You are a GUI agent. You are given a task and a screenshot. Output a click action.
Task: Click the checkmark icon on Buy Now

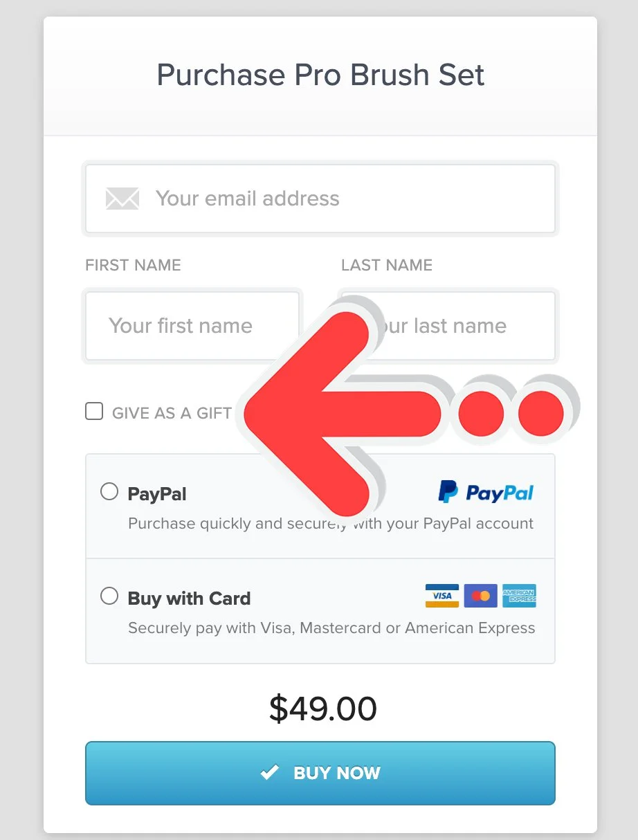269,772
